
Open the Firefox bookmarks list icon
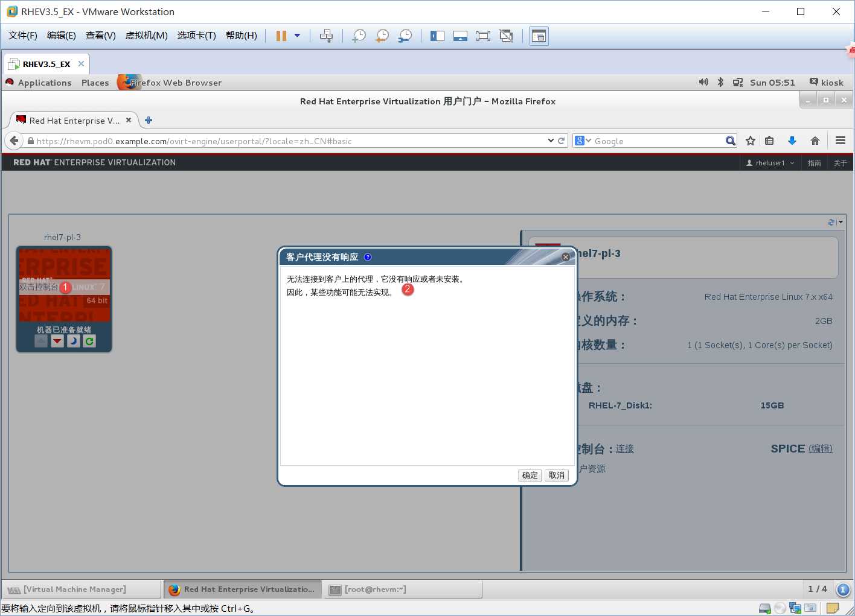(x=769, y=141)
